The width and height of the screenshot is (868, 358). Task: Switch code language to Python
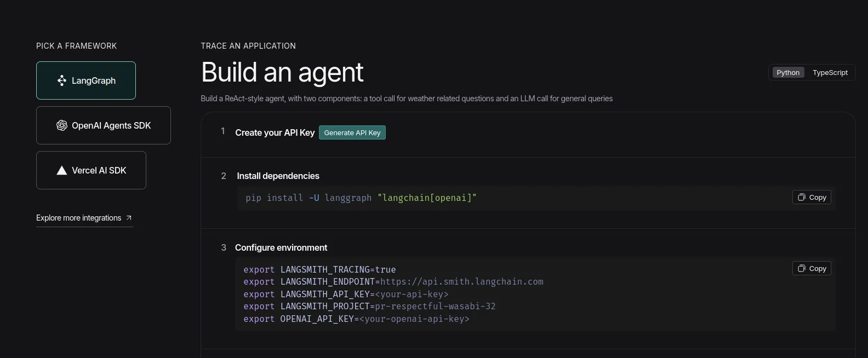[787, 72]
